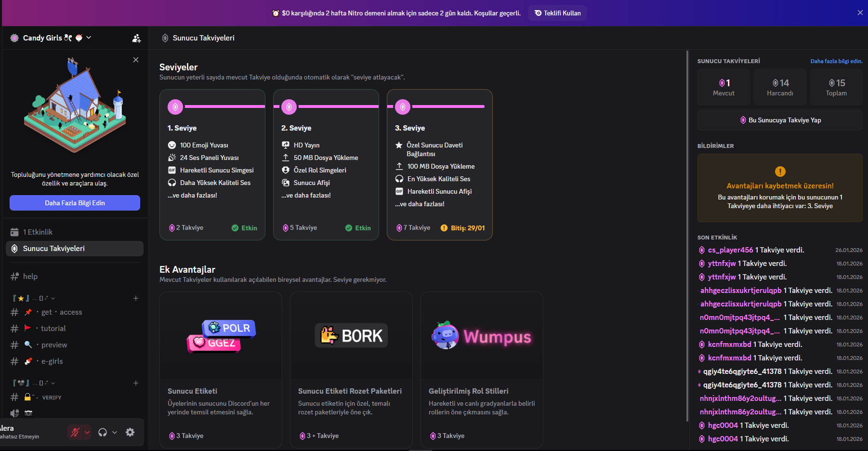Click the Sunucu Afişi image icon
The image size is (868, 451).
coord(286,183)
